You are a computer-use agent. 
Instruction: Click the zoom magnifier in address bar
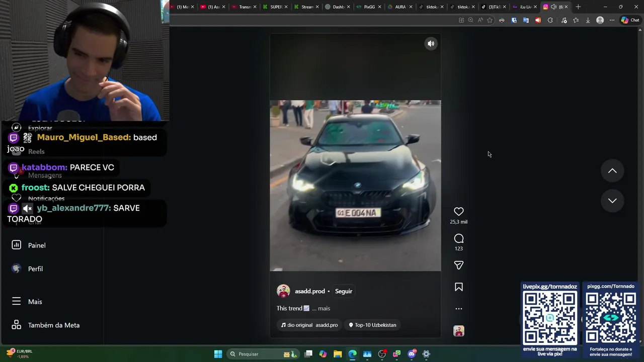[470, 20]
